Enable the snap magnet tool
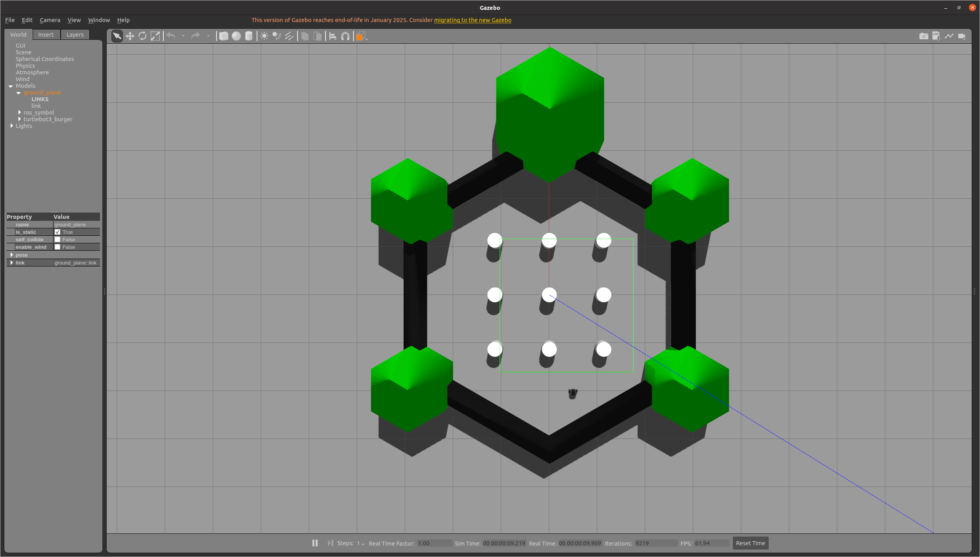 [x=345, y=36]
